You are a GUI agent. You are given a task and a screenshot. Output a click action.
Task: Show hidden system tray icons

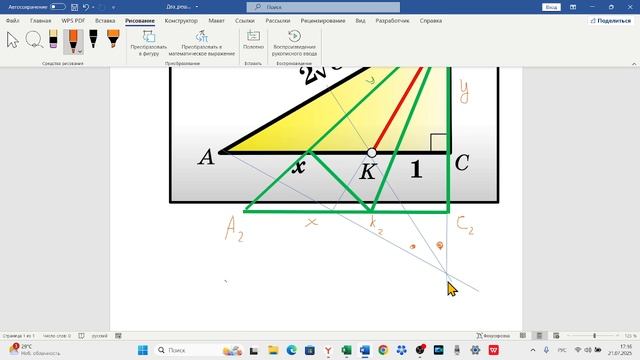point(533,350)
